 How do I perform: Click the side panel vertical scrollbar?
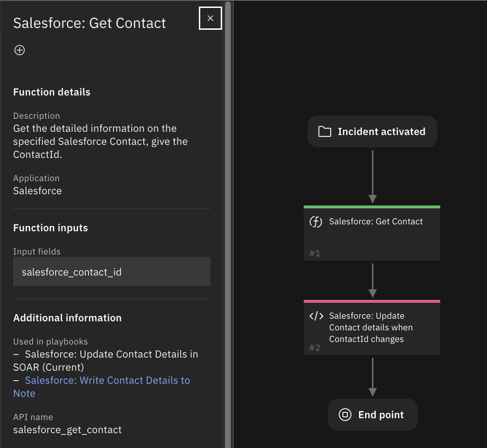coord(228,224)
